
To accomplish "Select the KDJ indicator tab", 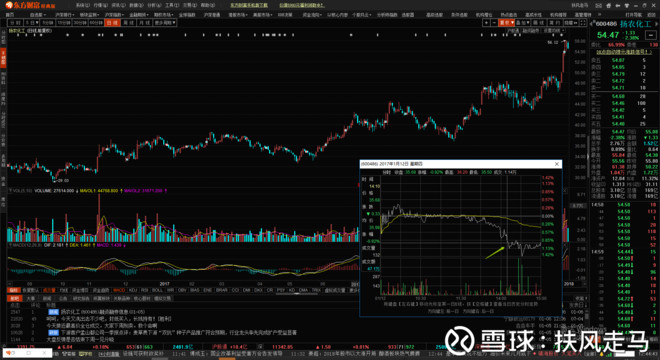I will pos(133,290).
